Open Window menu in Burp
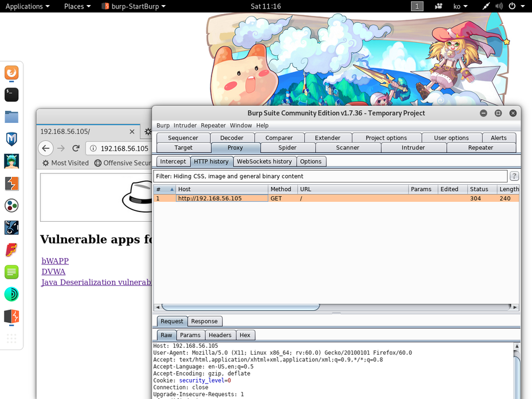 [241, 125]
